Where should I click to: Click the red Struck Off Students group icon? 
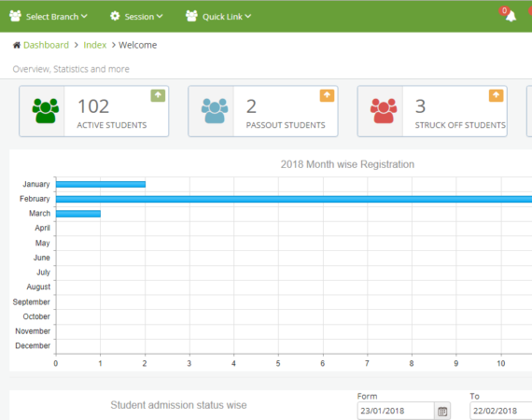tap(384, 110)
